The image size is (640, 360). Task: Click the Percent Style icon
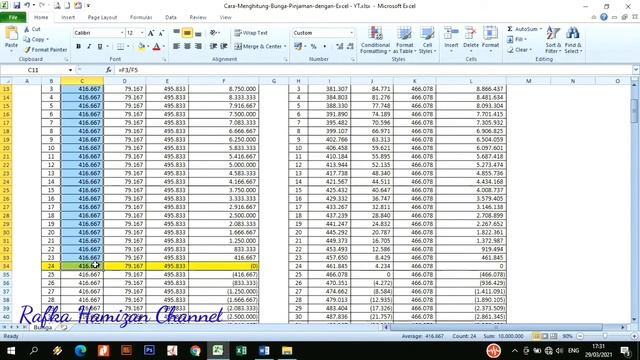[313, 47]
